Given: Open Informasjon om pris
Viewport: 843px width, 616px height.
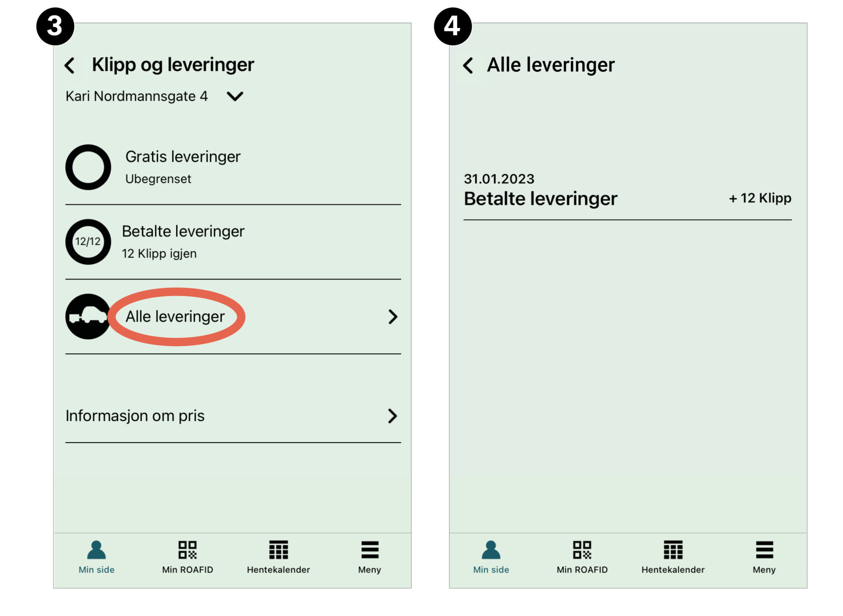Looking at the screenshot, I should (233, 415).
